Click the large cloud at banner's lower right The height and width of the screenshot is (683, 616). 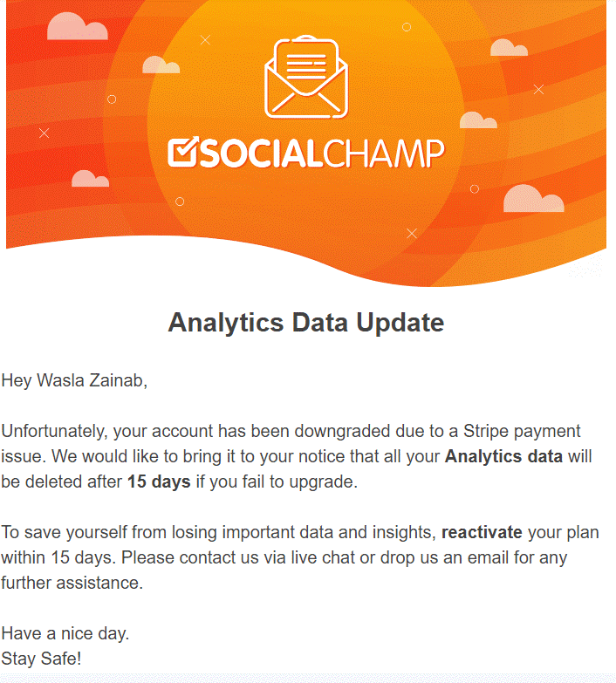pyautogui.click(x=534, y=198)
